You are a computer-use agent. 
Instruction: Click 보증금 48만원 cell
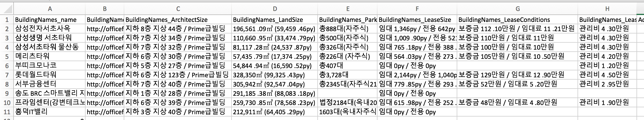(517, 103)
